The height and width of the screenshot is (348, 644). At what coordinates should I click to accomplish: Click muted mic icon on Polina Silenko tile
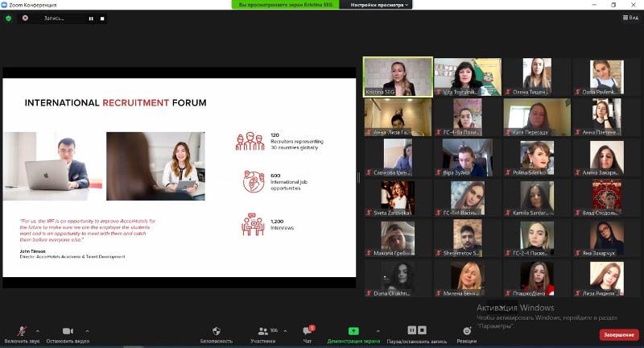(x=508, y=172)
